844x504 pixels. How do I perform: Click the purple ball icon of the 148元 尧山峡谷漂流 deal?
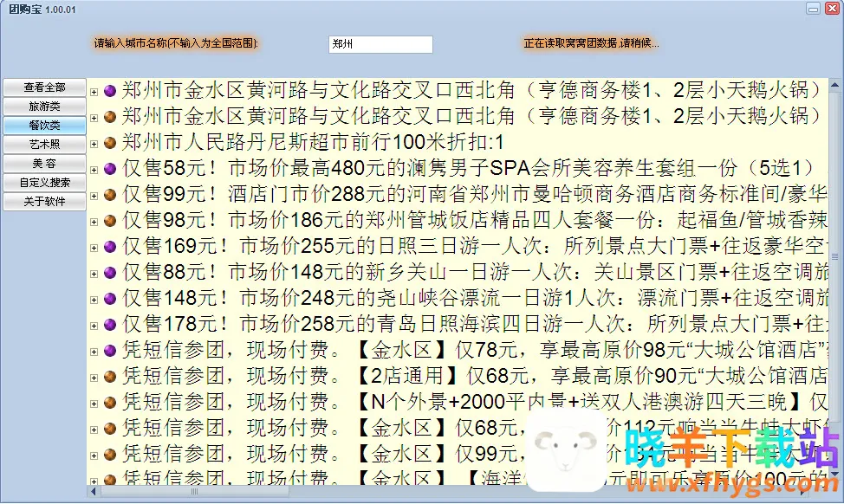[x=110, y=299]
